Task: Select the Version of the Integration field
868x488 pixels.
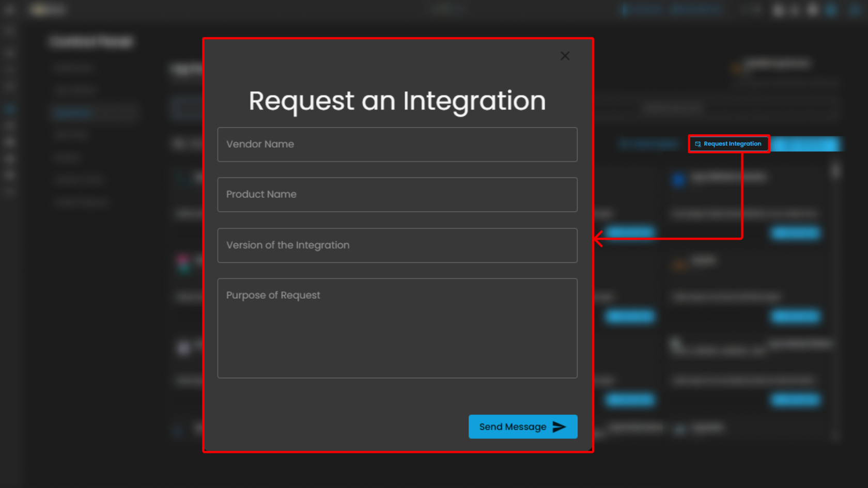Action: pos(397,245)
